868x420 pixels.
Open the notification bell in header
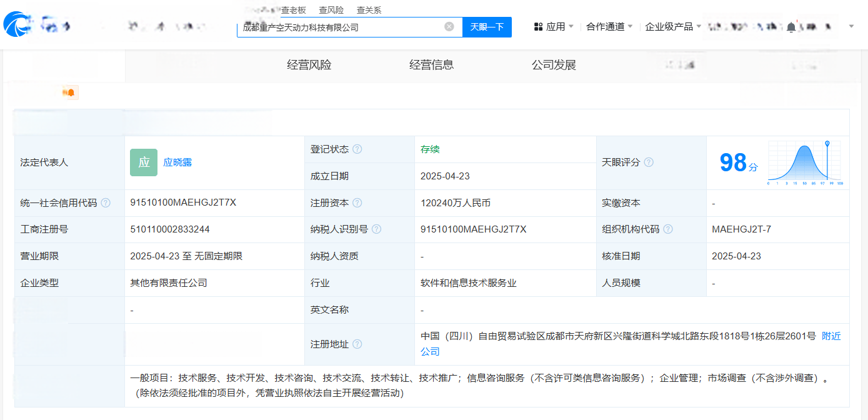point(791,27)
